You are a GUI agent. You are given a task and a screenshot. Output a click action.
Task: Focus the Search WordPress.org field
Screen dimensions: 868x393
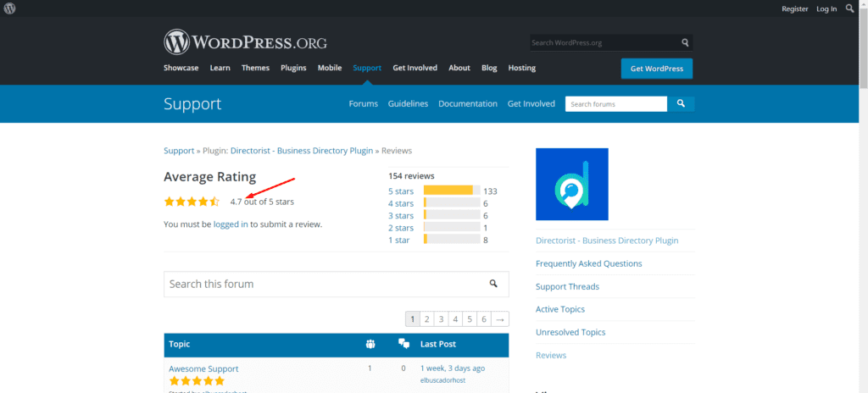tap(604, 42)
